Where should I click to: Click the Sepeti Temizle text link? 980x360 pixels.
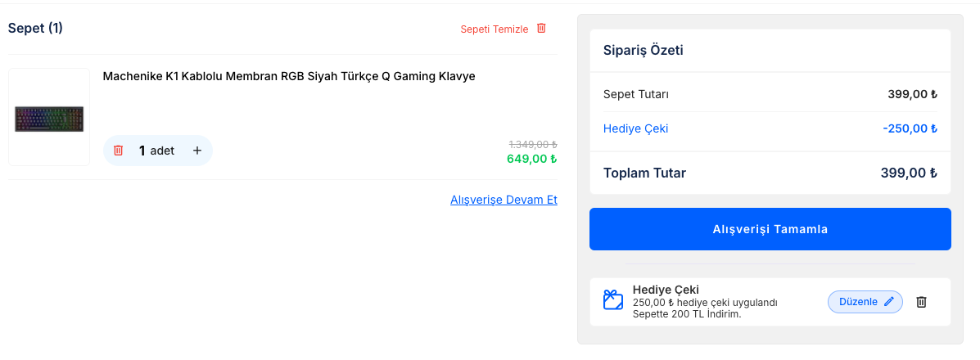494,29
